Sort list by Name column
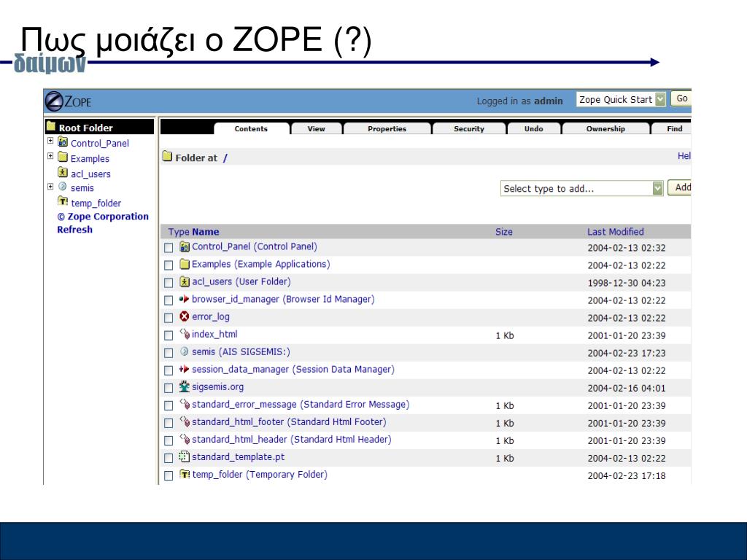 click(x=206, y=232)
